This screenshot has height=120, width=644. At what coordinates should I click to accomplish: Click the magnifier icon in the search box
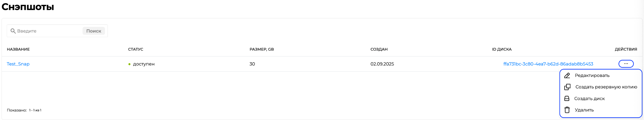tap(13, 31)
